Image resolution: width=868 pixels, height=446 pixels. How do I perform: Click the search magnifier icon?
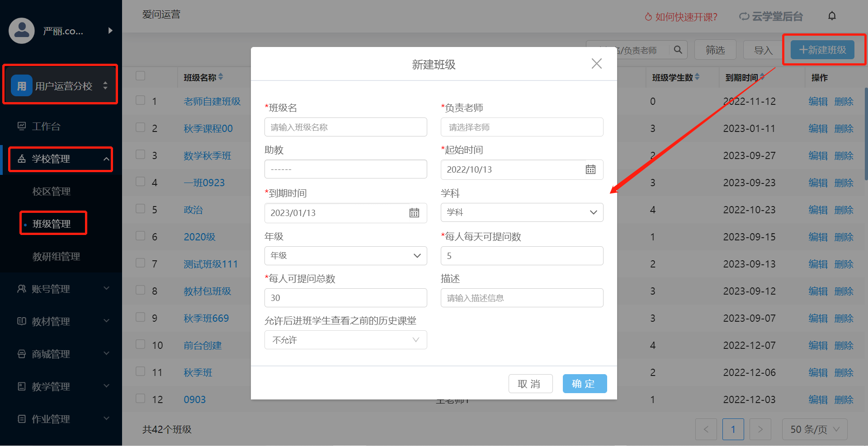(x=678, y=50)
